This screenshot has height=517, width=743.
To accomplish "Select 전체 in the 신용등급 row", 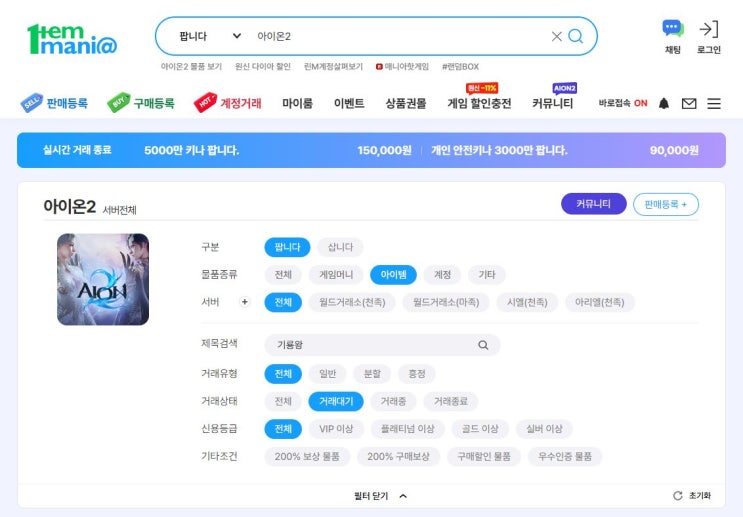I will click(283, 429).
